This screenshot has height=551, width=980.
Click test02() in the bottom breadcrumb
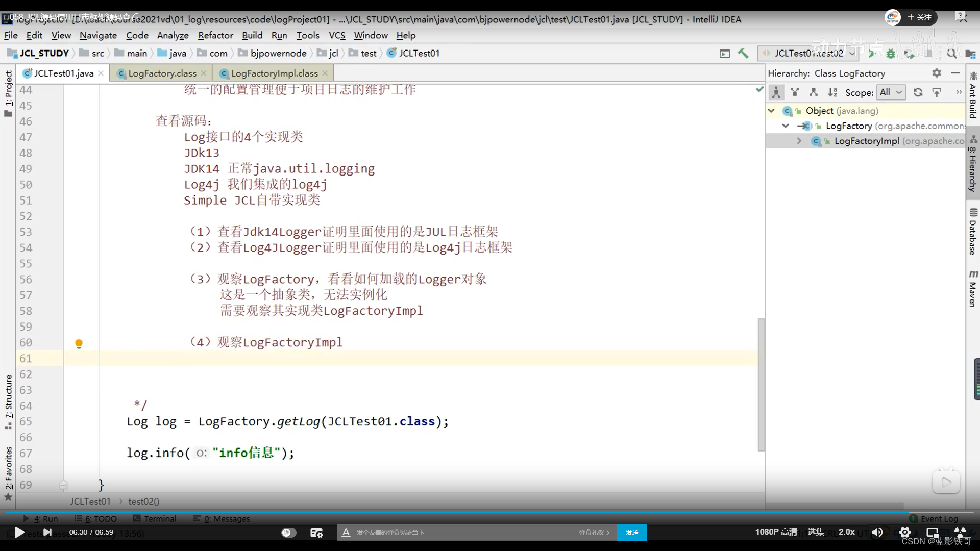point(143,502)
